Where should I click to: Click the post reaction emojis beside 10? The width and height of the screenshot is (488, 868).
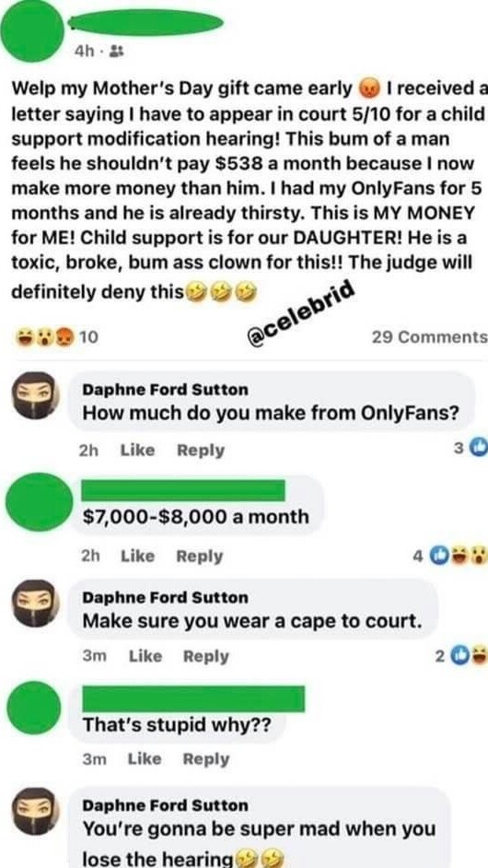[45, 335]
